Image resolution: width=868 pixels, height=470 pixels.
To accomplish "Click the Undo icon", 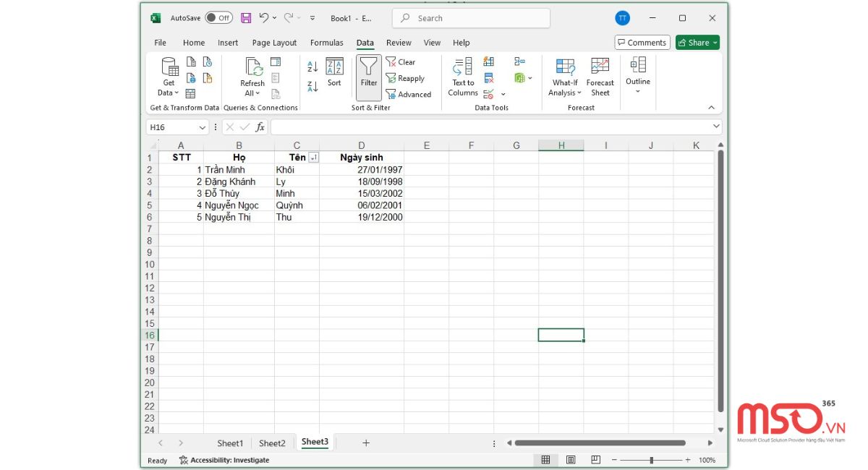I will [264, 18].
